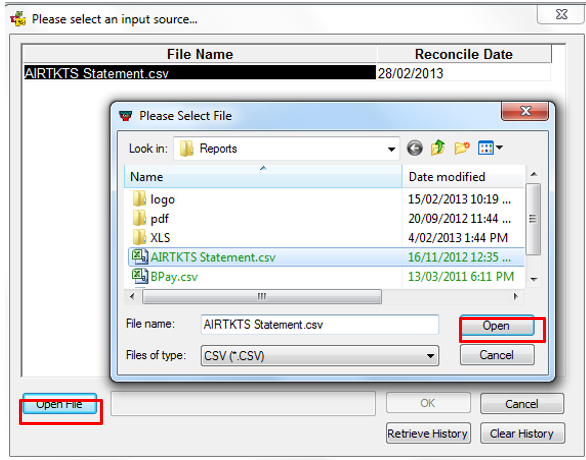Screen dimensions: 586x460
Task: Click vertical scrollbar down arrow in file list
Action: (534, 279)
